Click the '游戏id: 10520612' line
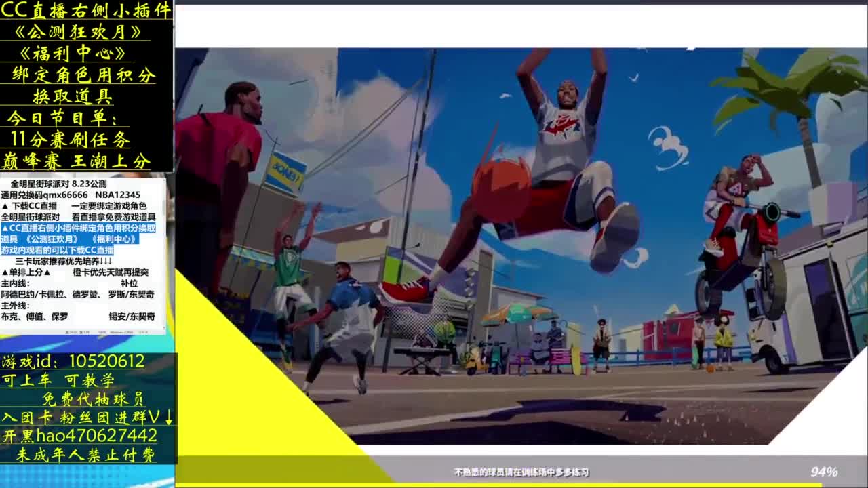 pos(73,361)
